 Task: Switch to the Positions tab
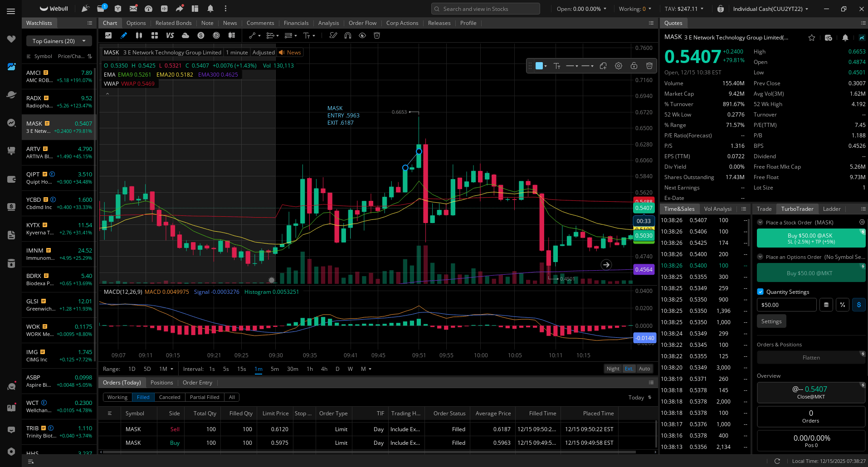coord(161,382)
